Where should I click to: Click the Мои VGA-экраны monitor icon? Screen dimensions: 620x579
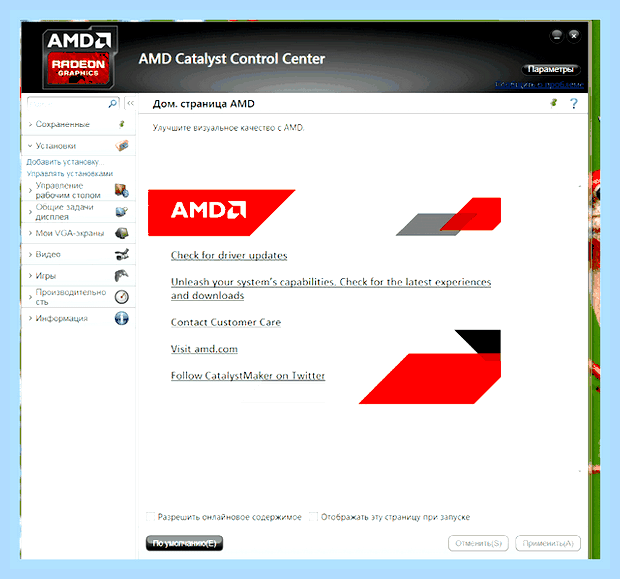coord(122,233)
